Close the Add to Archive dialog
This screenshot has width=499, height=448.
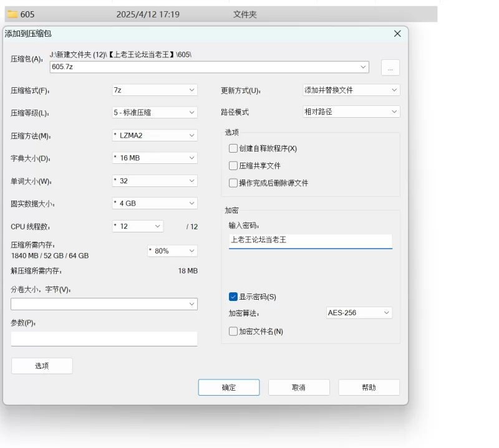click(x=397, y=34)
